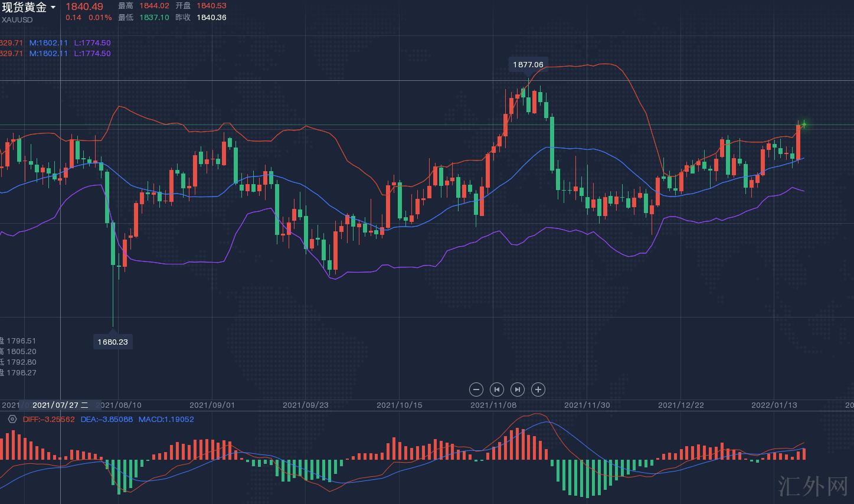Click the DIFF value in MACD legend
The height and width of the screenshot is (504, 854).
coord(49,419)
